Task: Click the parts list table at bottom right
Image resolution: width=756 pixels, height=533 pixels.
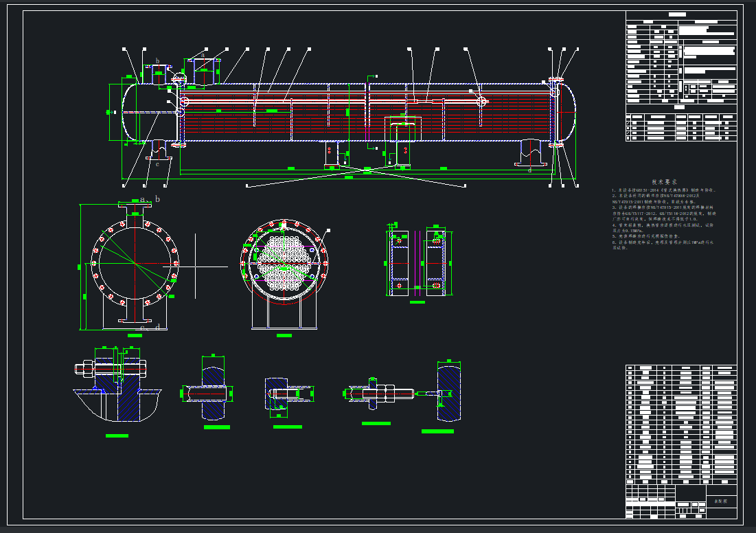Action: tap(681, 424)
